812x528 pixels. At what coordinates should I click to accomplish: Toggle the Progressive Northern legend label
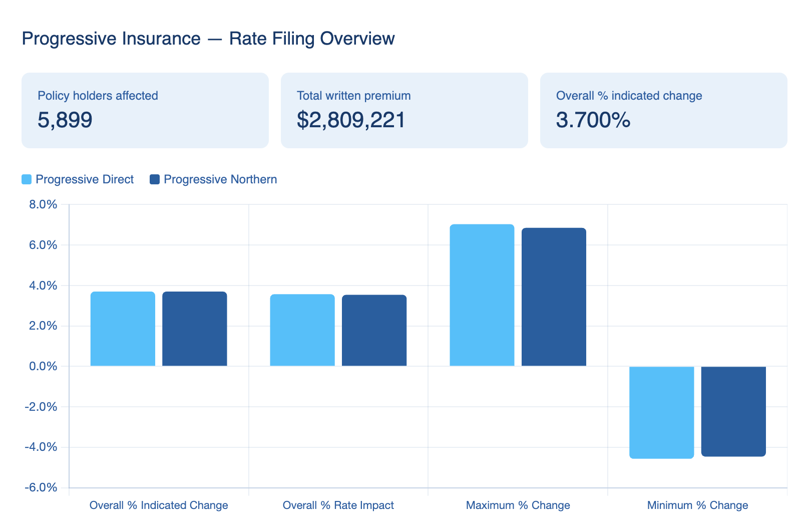220,179
